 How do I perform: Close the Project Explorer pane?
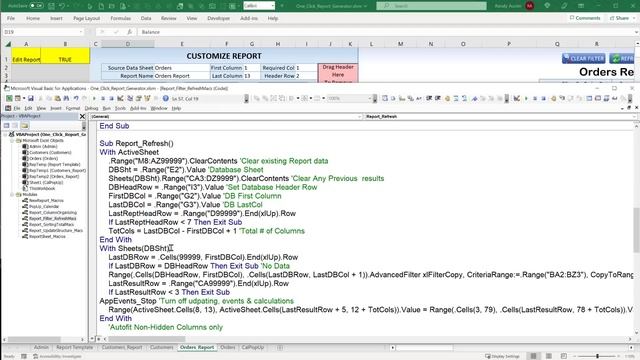point(82,116)
